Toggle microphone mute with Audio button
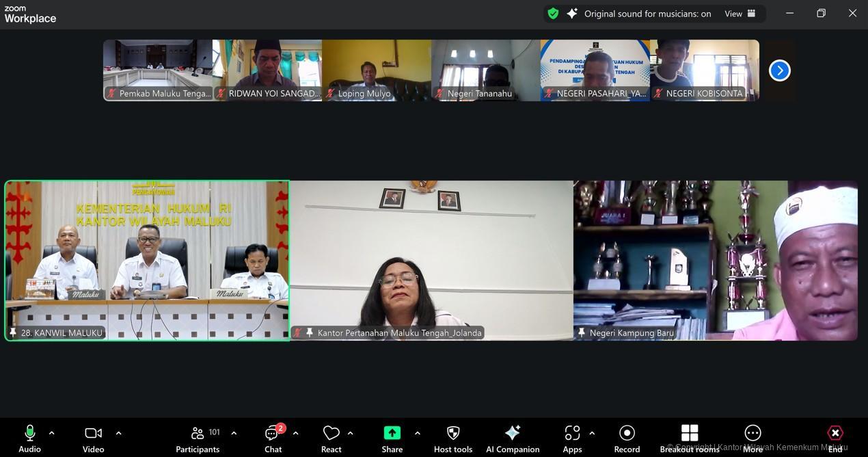Screen dimensions: 868x457 [x=29, y=439]
